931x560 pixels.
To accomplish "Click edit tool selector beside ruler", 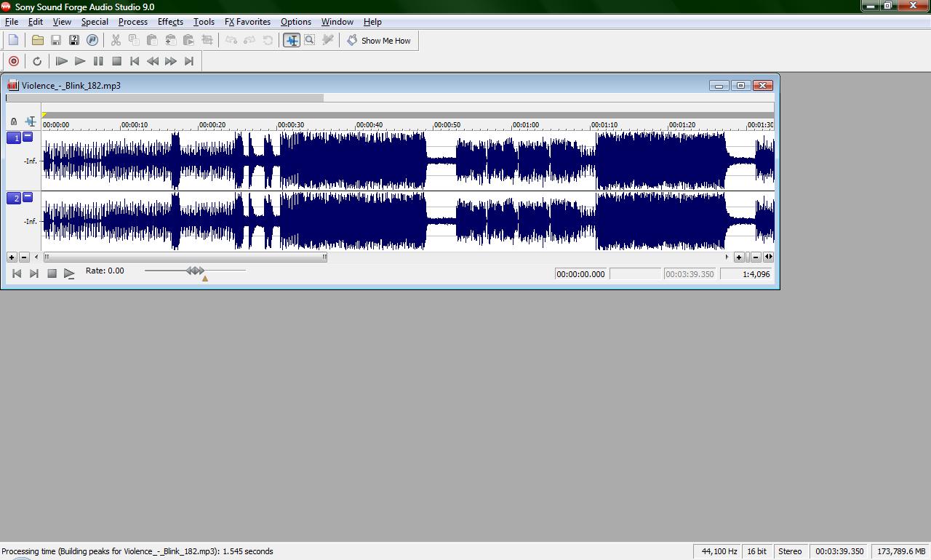I will click(31, 121).
